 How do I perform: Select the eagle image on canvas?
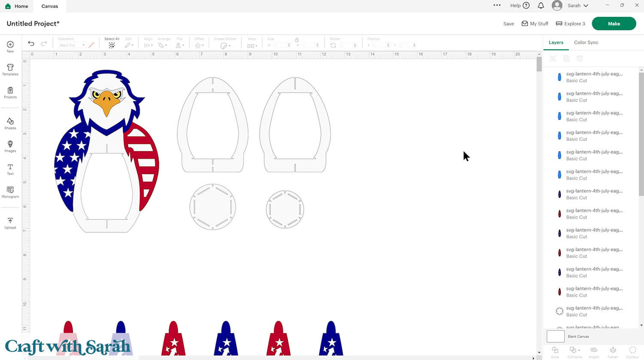point(106,150)
